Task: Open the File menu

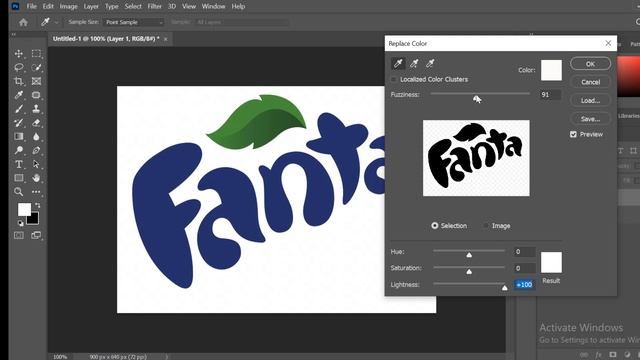Action: click(31, 6)
